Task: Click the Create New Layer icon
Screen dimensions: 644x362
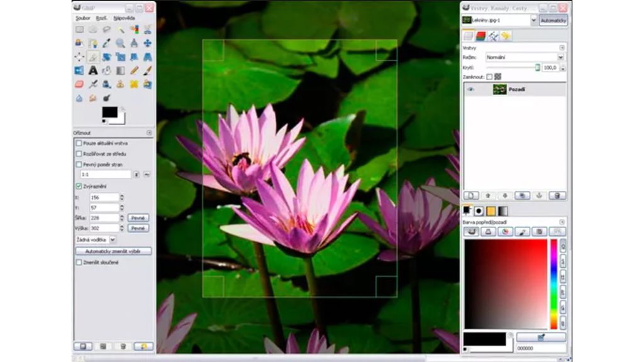Action: point(470,195)
